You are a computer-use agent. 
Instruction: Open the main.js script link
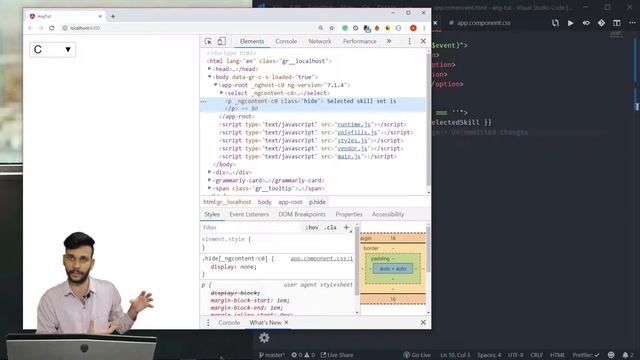(x=349, y=156)
